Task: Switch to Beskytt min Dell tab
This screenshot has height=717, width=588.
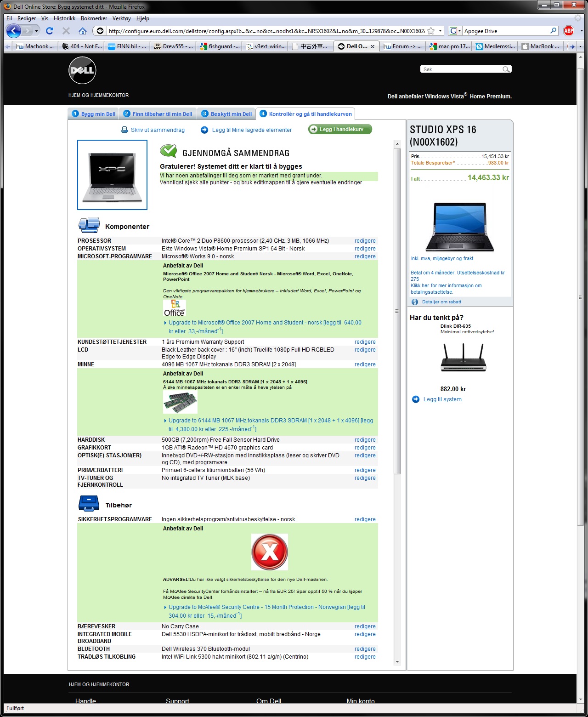Action: click(x=227, y=114)
